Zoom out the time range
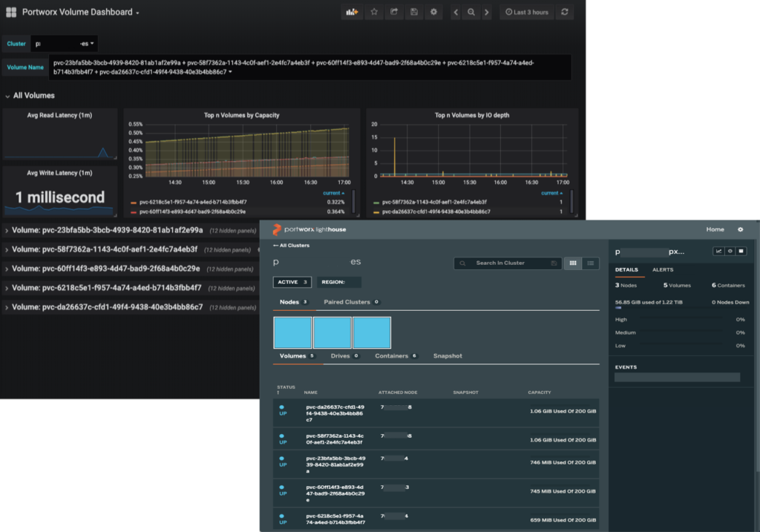 (471, 13)
